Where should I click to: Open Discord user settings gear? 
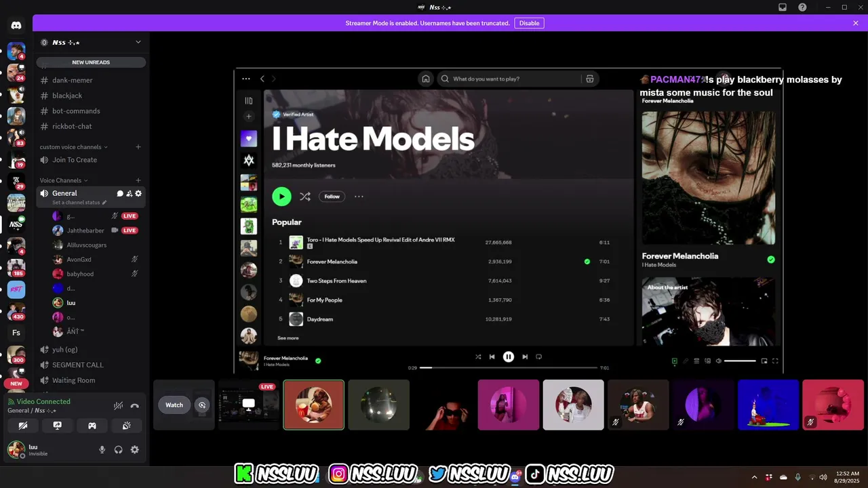(x=134, y=449)
